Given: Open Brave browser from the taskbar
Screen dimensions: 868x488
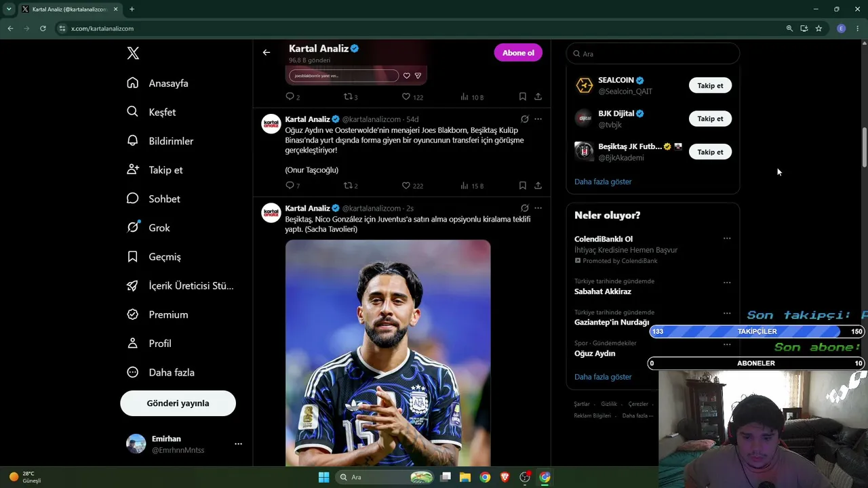Looking at the screenshot, I should 505,477.
